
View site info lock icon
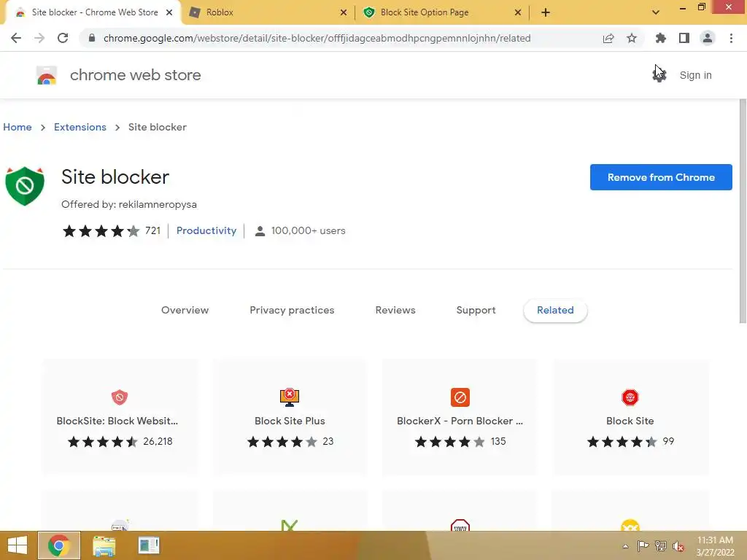(92, 38)
